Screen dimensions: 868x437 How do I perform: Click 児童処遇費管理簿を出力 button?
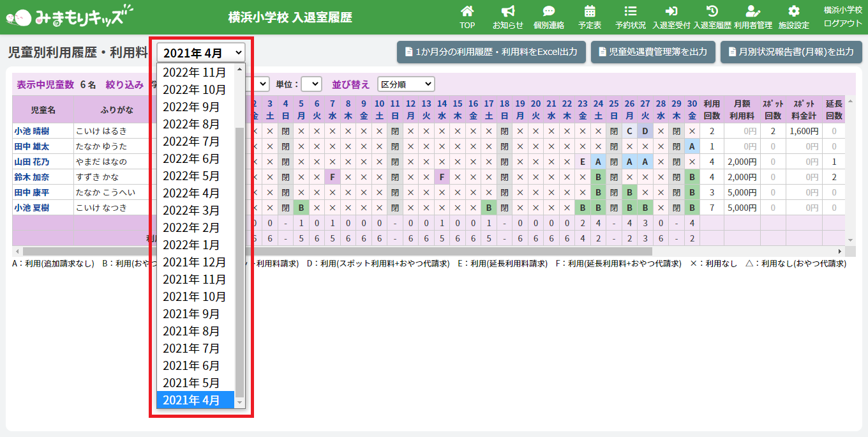point(652,52)
